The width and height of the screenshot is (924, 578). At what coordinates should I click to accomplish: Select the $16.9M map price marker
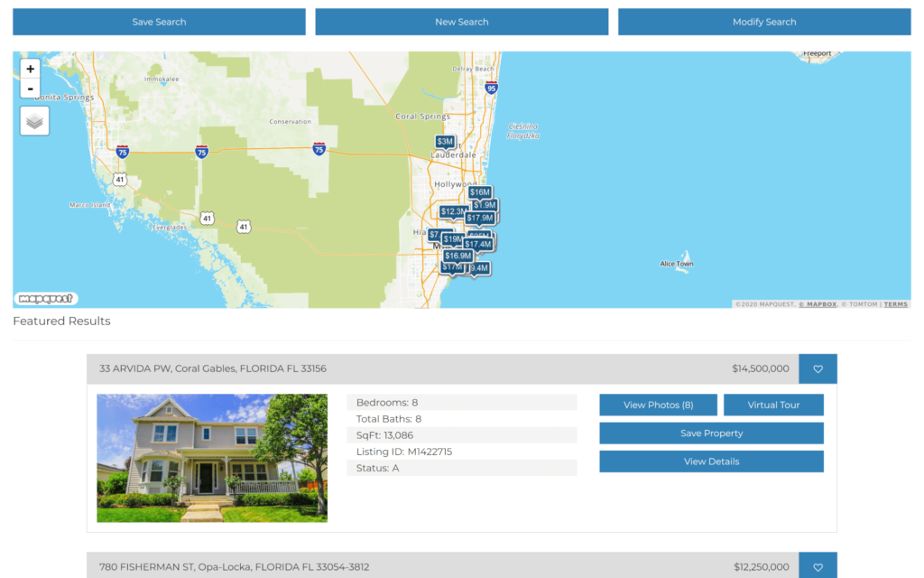pyautogui.click(x=457, y=256)
